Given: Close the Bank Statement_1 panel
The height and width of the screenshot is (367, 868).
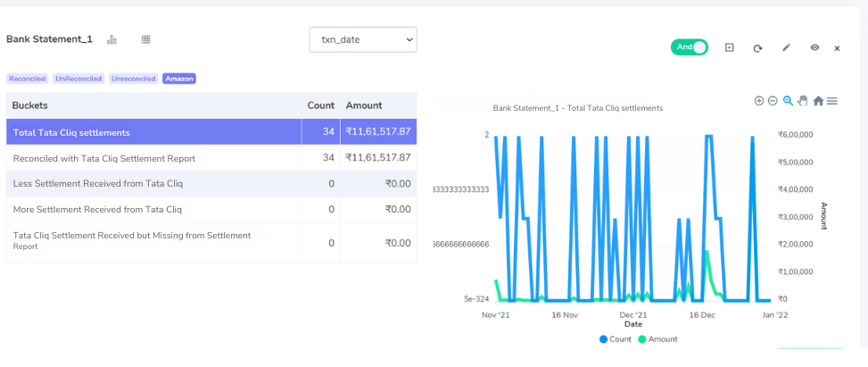Looking at the screenshot, I should [x=837, y=49].
